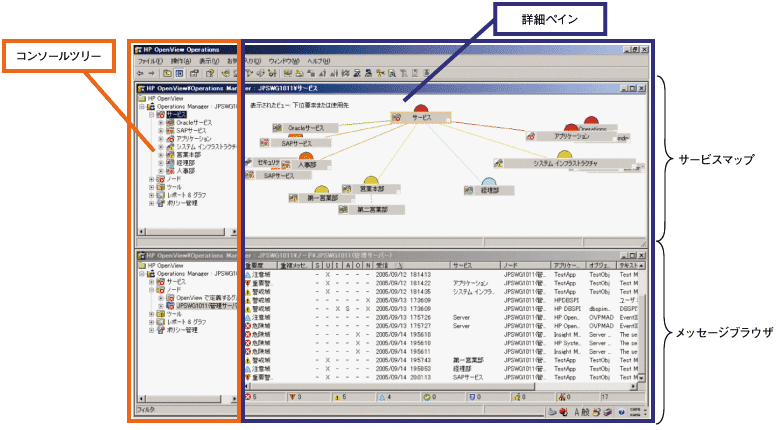This screenshot has height=430, width=780.
Task: Click the Forward arrow in the main toolbar
Action: point(151,73)
